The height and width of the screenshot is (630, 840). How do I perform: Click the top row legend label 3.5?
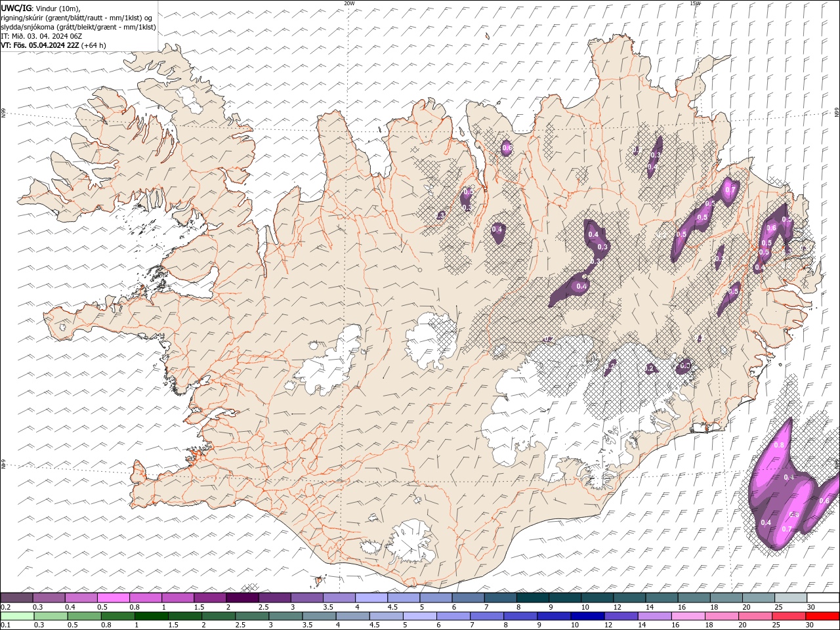click(328, 607)
